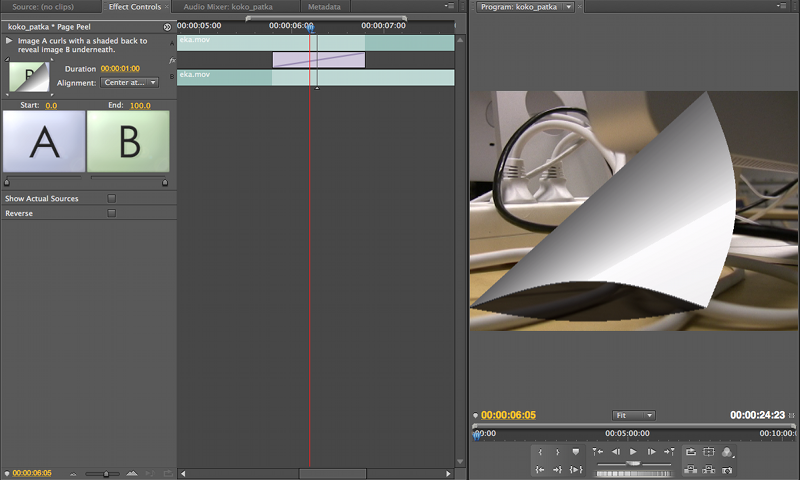The image size is (800, 480).
Task: Toggle the show/hide timeline view button
Action: tap(167, 27)
